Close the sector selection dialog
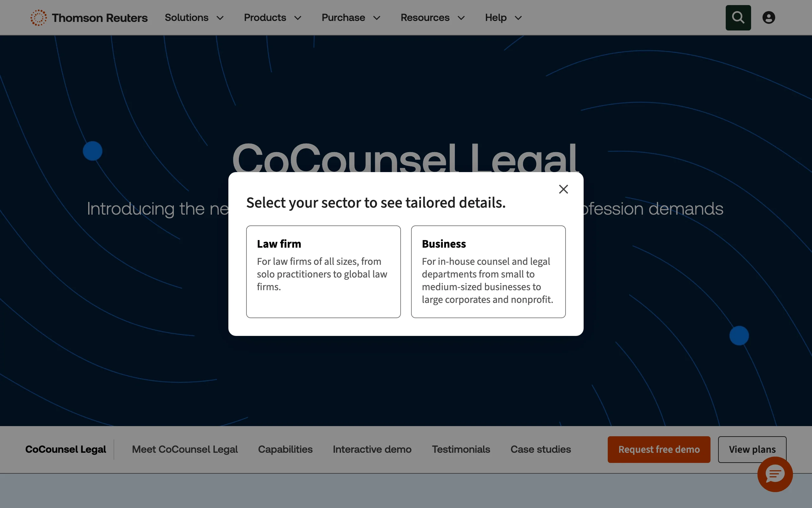 (563, 189)
